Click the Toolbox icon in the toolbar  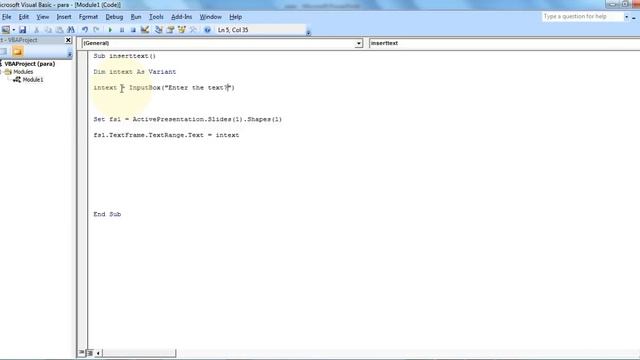click(x=193, y=30)
